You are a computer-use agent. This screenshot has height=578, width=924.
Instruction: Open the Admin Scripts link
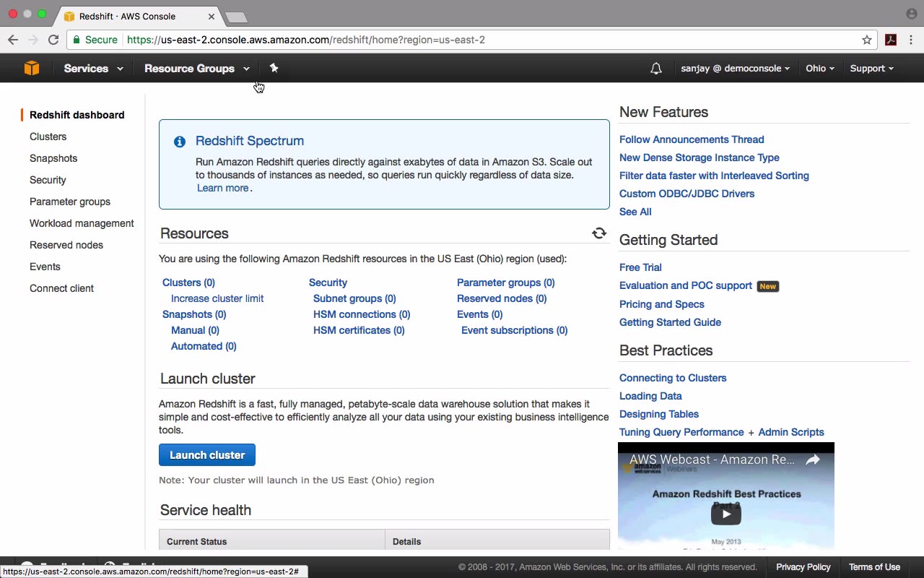tap(791, 432)
